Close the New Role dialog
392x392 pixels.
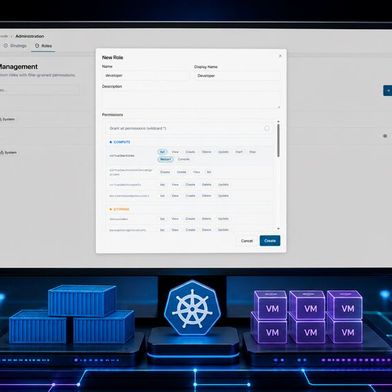280,56
